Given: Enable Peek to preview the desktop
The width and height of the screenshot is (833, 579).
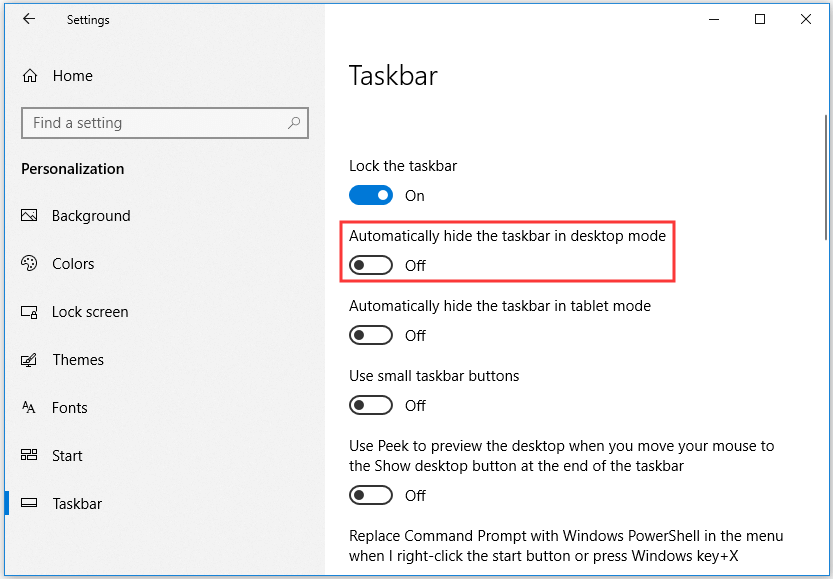Looking at the screenshot, I should [371, 495].
